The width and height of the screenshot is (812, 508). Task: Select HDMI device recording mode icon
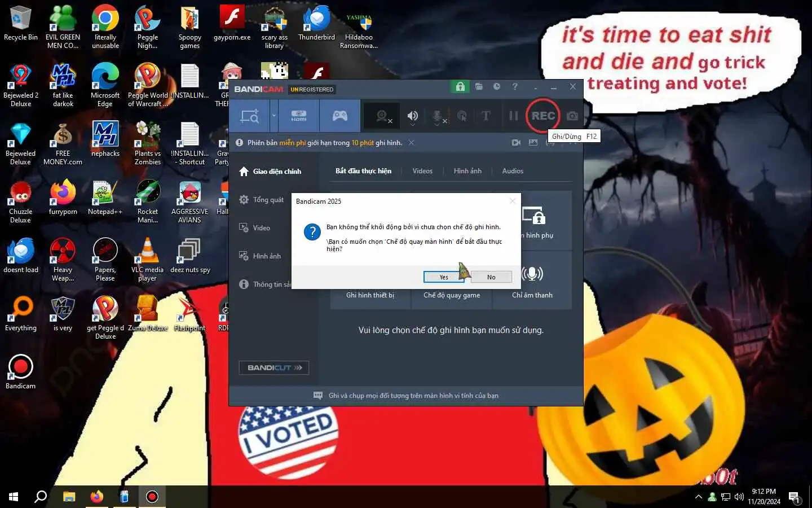(299, 116)
